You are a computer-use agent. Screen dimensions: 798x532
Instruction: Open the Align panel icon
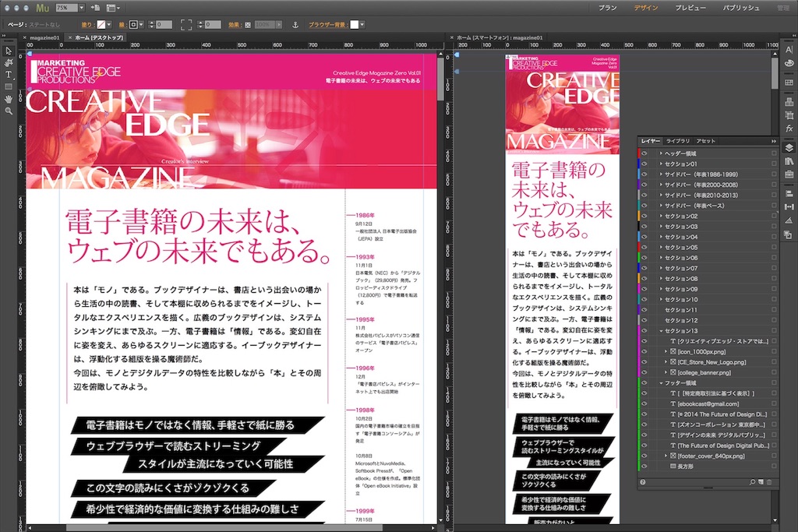789,194
